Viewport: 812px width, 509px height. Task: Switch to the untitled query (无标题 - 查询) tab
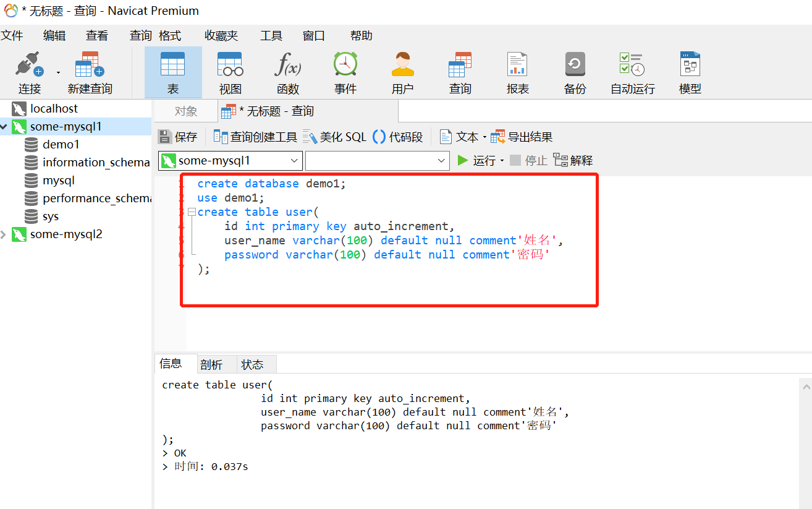point(308,111)
